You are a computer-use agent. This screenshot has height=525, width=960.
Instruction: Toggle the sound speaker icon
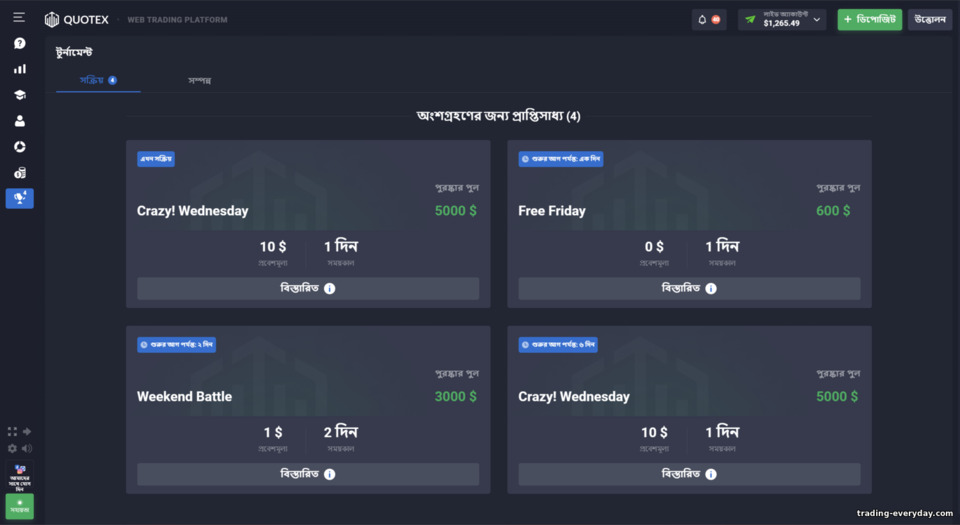[x=27, y=449]
